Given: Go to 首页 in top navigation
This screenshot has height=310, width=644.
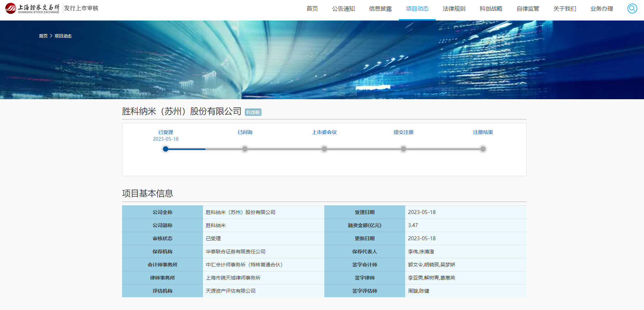Looking at the screenshot, I should pyautogui.click(x=312, y=9).
